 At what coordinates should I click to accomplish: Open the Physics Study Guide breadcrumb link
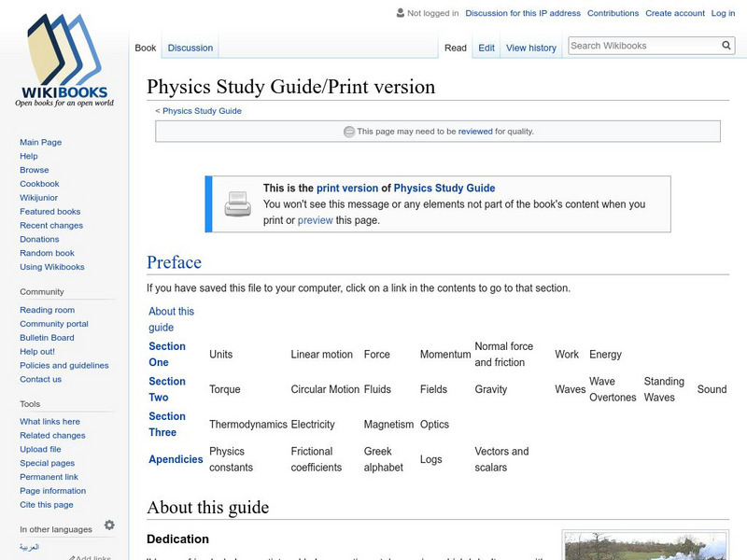(x=201, y=110)
